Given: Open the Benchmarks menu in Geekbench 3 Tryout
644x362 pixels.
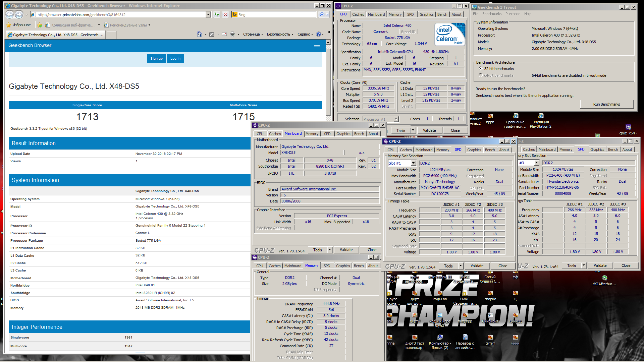Looking at the screenshot, I should coord(492,14).
